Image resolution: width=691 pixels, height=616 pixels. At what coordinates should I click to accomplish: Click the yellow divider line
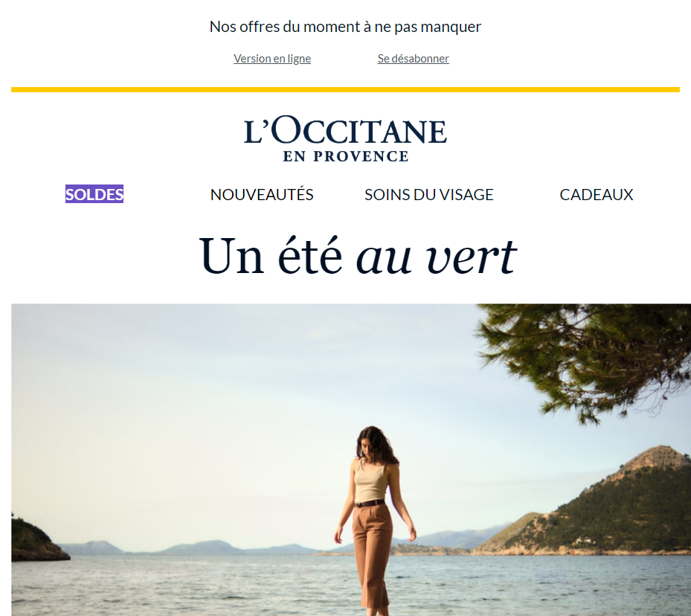tap(345, 89)
